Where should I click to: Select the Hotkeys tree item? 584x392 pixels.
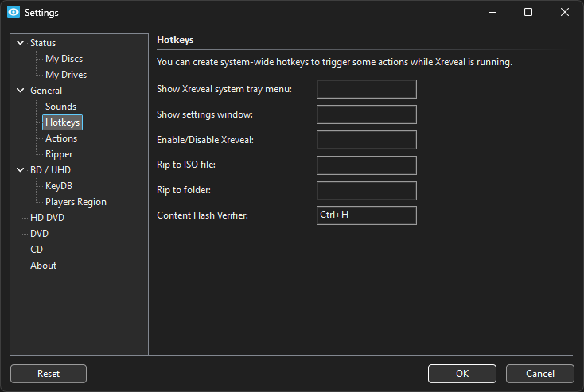coord(63,122)
